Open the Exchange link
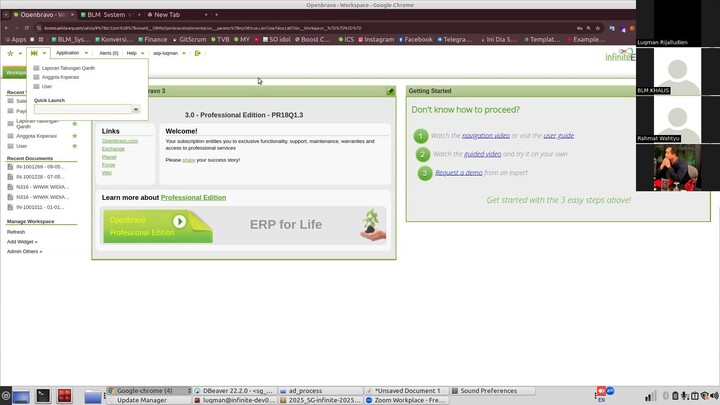Viewport: 720px width, 405px height. (x=113, y=149)
